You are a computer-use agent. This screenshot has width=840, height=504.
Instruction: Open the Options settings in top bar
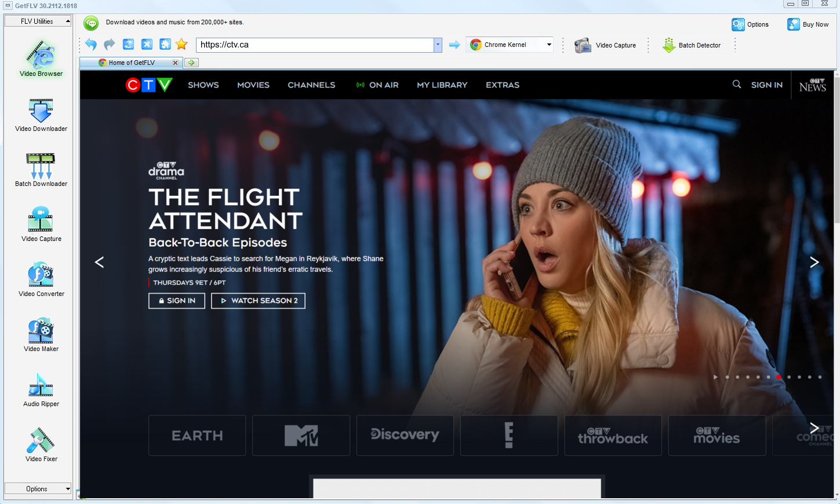pyautogui.click(x=750, y=24)
